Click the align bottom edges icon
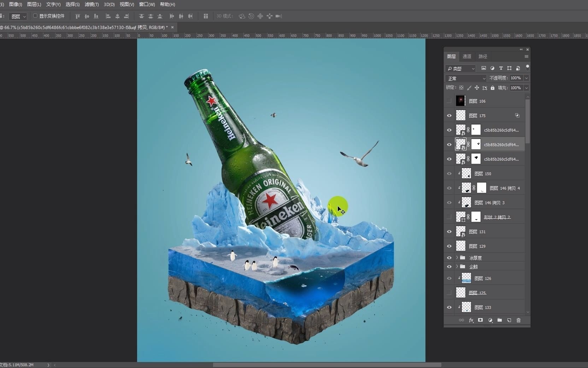Image resolution: width=588 pixels, height=368 pixels. 96,16
